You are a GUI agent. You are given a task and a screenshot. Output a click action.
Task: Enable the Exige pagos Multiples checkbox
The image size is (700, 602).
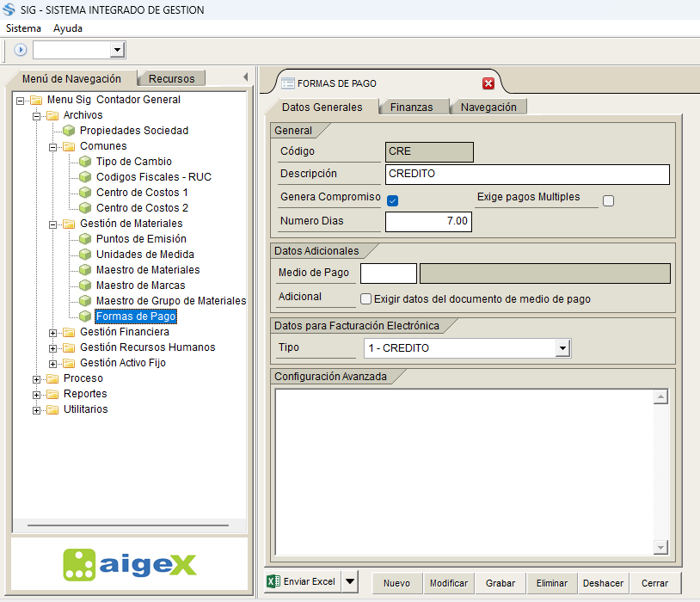click(608, 200)
